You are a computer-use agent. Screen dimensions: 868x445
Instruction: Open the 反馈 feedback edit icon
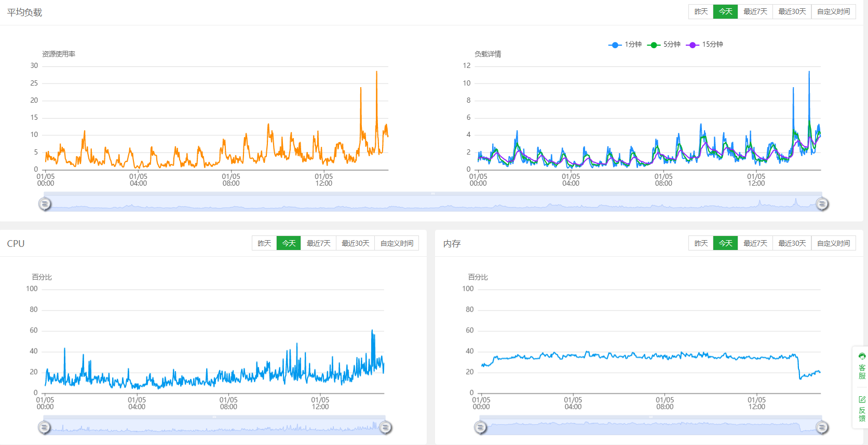pyautogui.click(x=862, y=399)
